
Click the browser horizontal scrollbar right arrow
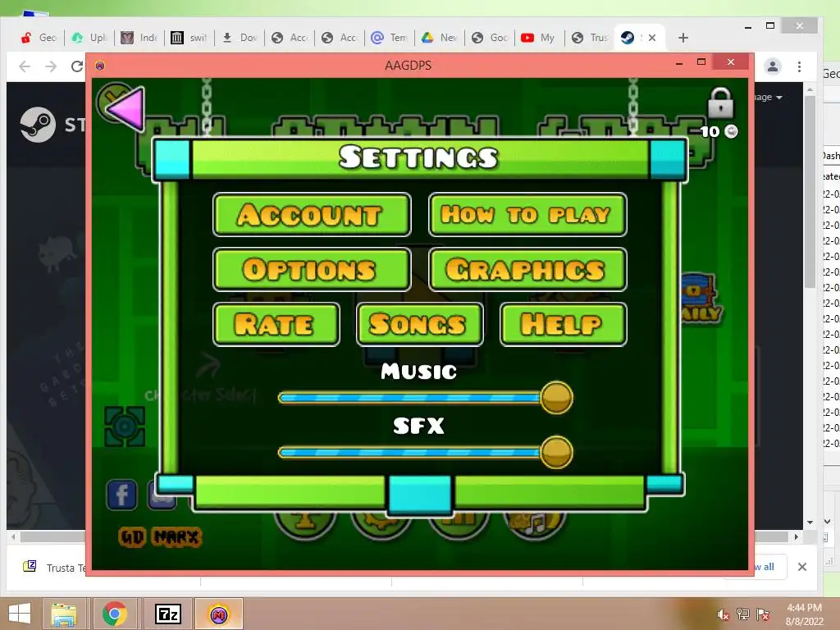(x=797, y=536)
